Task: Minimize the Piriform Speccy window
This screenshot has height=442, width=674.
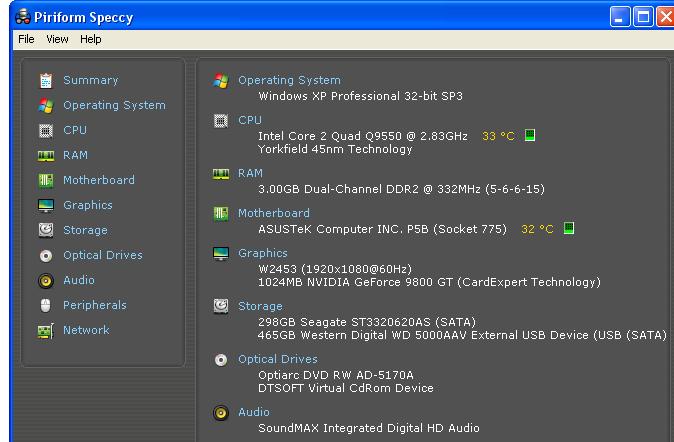Action: pyautogui.click(x=620, y=17)
